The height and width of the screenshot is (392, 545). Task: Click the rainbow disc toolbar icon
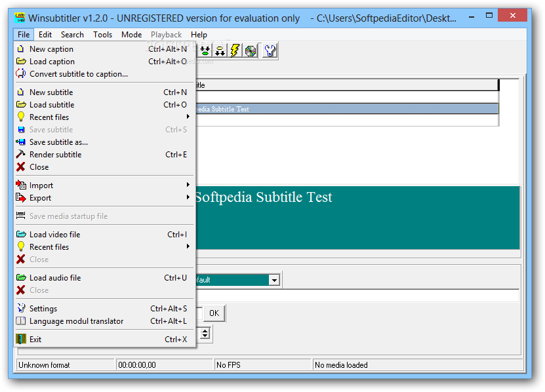click(x=251, y=50)
